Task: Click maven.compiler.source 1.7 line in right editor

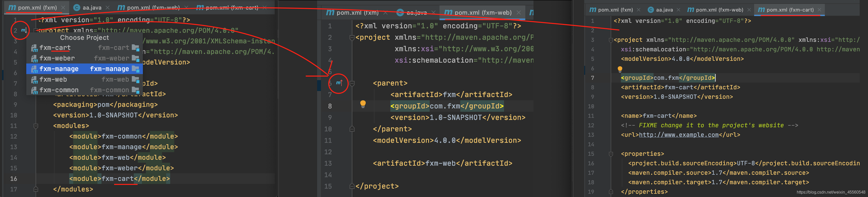Action: click(718, 173)
